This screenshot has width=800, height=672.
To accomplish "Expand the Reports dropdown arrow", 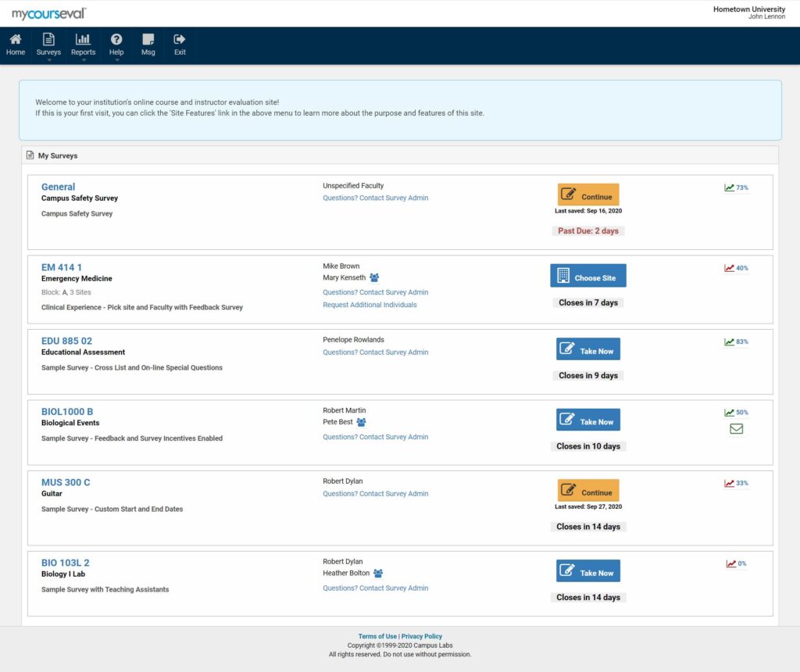I will pyautogui.click(x=84, y=60).
